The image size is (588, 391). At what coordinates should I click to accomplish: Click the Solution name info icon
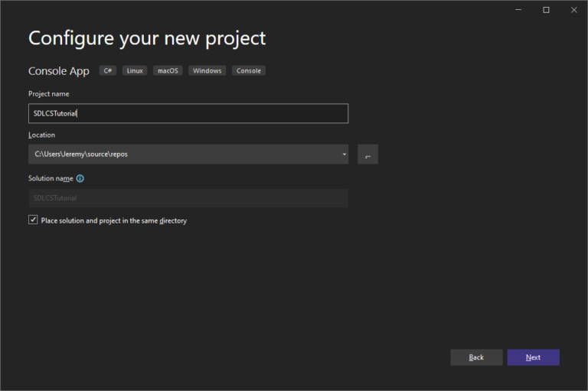[80, 178]
